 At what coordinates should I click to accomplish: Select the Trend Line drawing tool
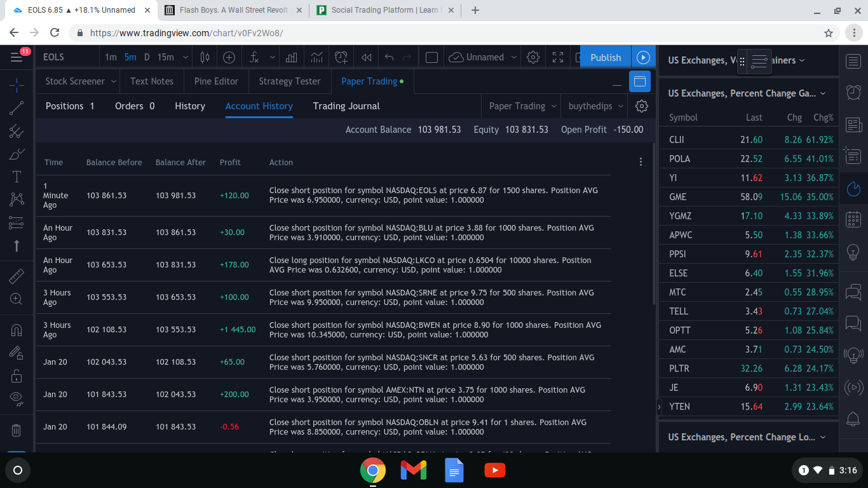17,108
